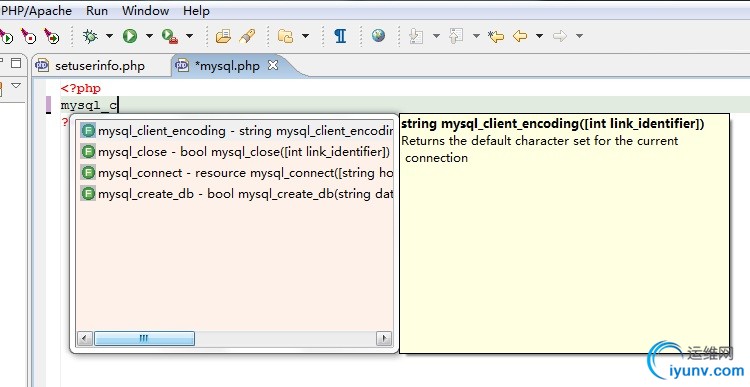Click the Open Type folder icon

click(223, 36)
